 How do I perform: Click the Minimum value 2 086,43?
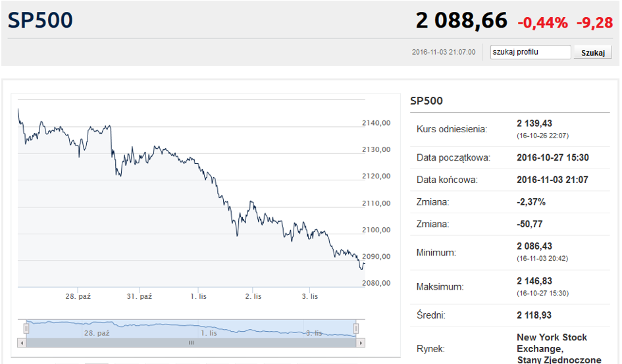534,246
